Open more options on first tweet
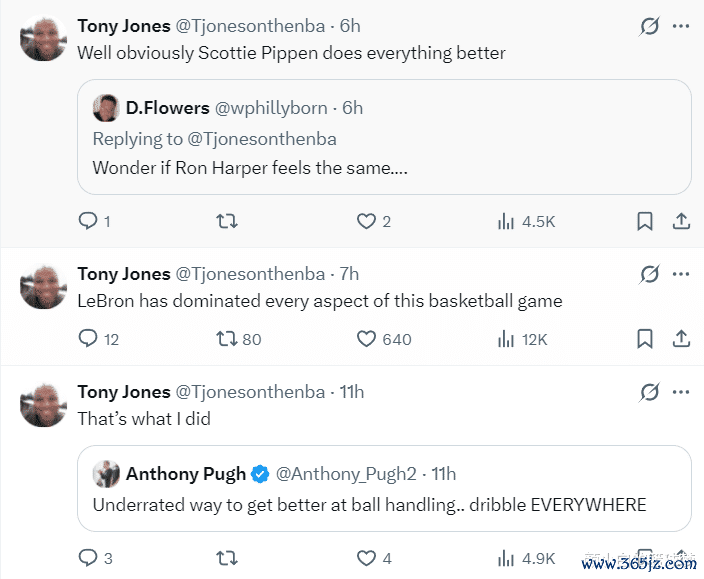This screenshot has width=704, height=579. pyautogui.click(x=681, y=27)
